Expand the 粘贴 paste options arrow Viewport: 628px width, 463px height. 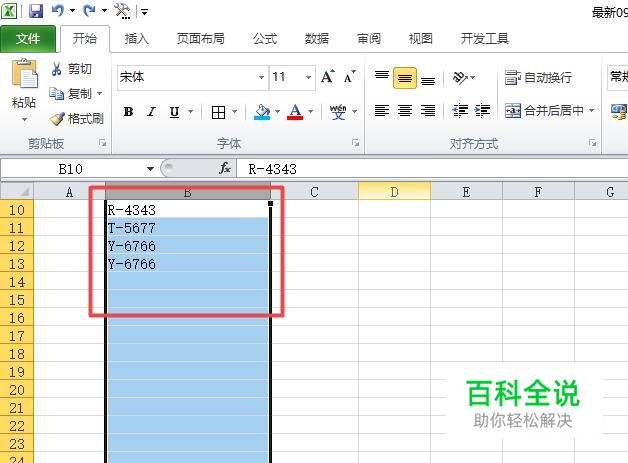(24, 119)
